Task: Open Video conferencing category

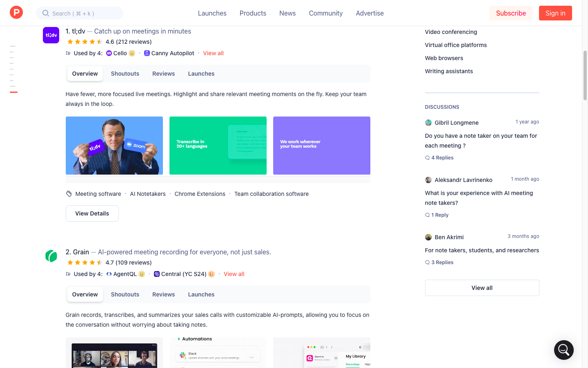Action: 451,32
